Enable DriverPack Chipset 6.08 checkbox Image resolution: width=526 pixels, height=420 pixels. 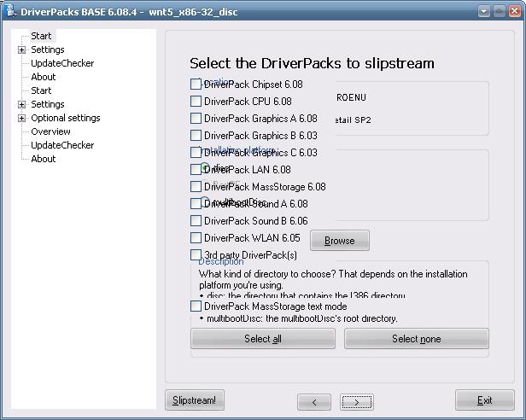coord(196,85)
